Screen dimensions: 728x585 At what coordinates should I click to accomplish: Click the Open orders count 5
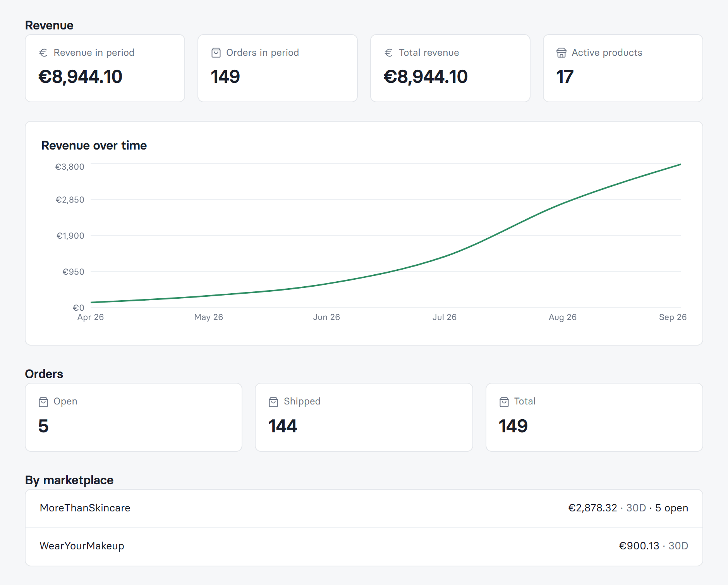coord(43,426)
